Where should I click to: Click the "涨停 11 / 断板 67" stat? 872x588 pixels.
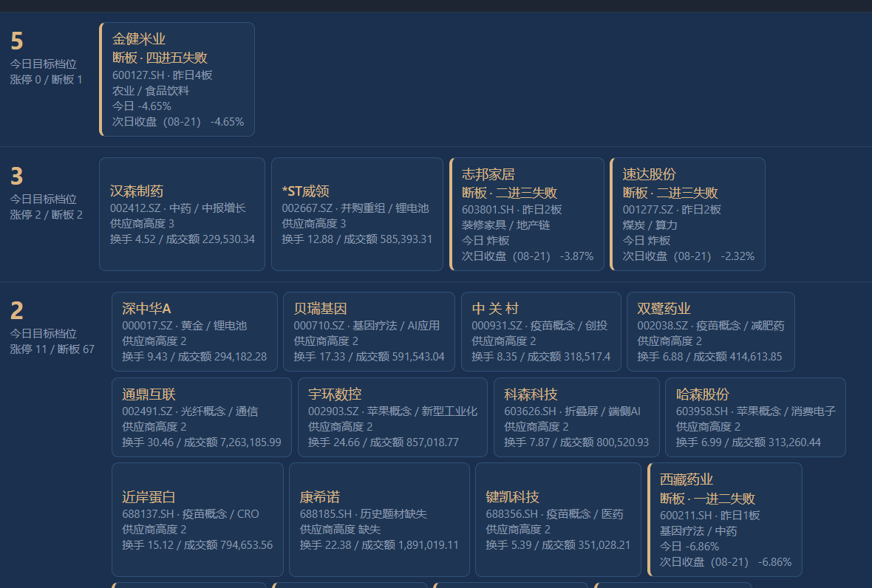(x=52, y=349)
